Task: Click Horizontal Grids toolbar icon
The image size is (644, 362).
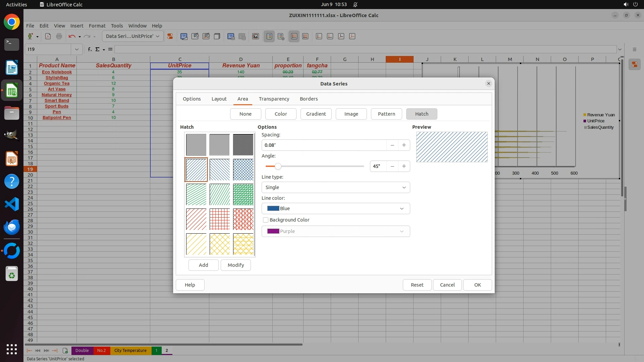Action: 294,36
